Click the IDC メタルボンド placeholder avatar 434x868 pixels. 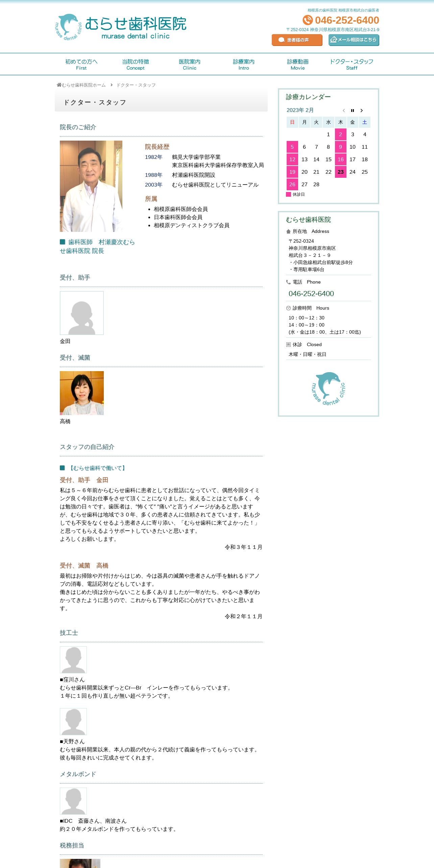73,801
